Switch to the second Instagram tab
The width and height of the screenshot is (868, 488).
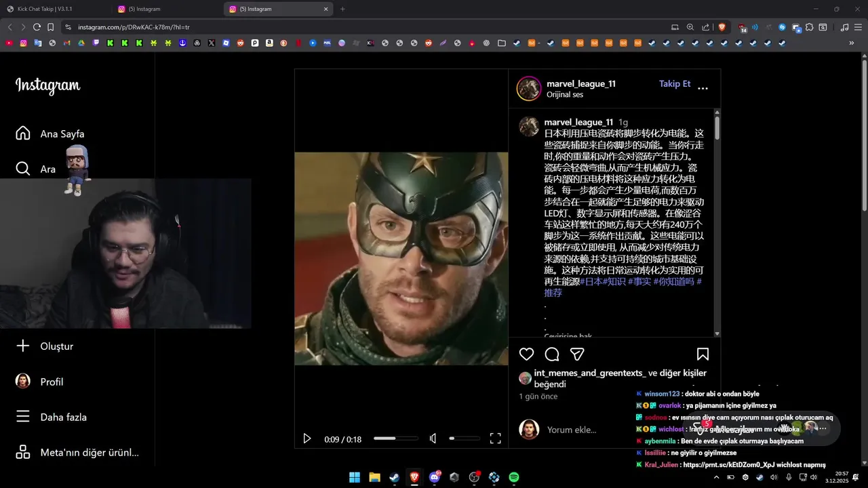pos(167,9)
